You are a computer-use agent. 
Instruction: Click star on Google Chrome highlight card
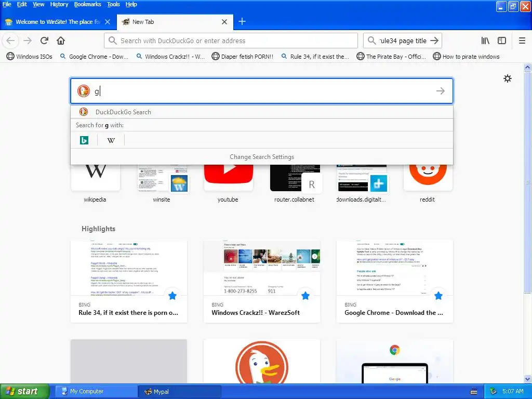click(x=438, y=296)
